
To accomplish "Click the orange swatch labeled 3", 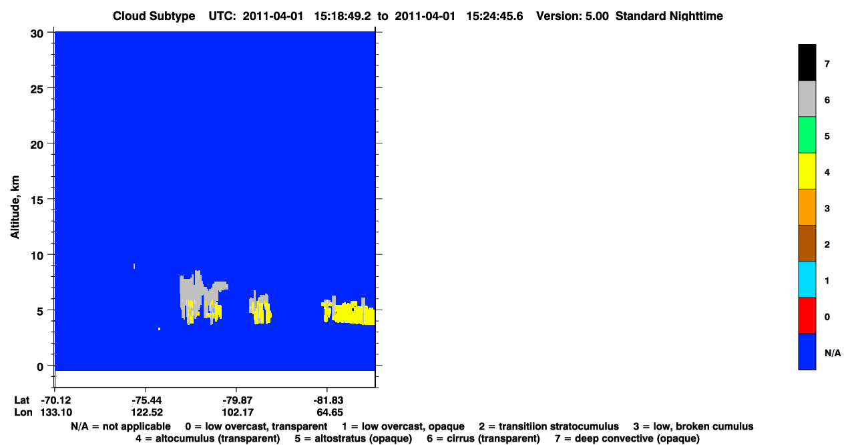I will (x=807, y=207).
